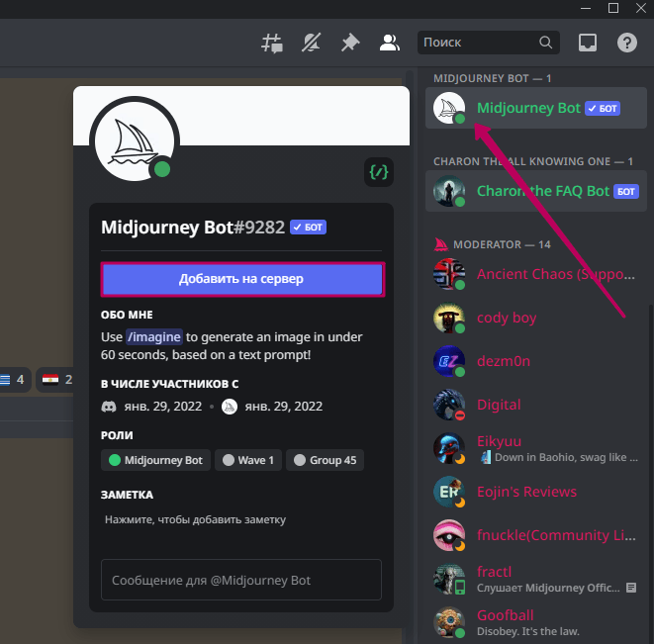Image resolution: width=654 pixels, height=644 pixels.
Task: Open cody boy member profile
Action: click(536, 318)
